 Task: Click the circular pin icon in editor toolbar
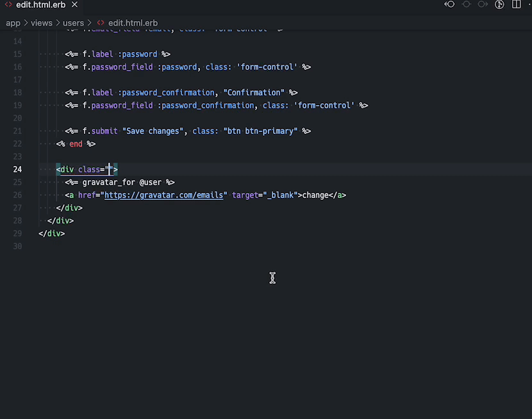499,4
